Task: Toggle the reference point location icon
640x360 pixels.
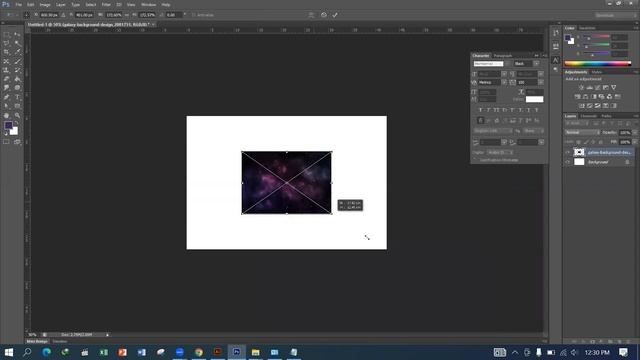Action: point(27,15)
